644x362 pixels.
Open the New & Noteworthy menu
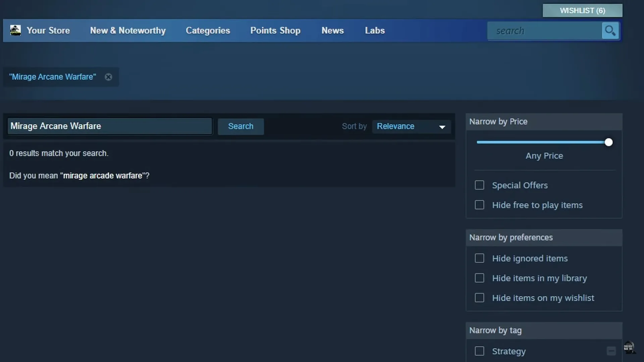tap(128, 31)
